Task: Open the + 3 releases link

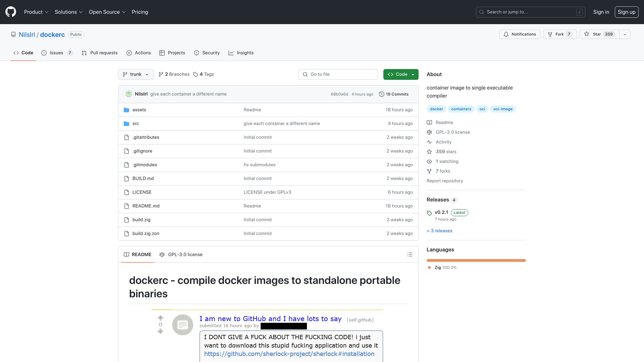Action: point(439,231)
